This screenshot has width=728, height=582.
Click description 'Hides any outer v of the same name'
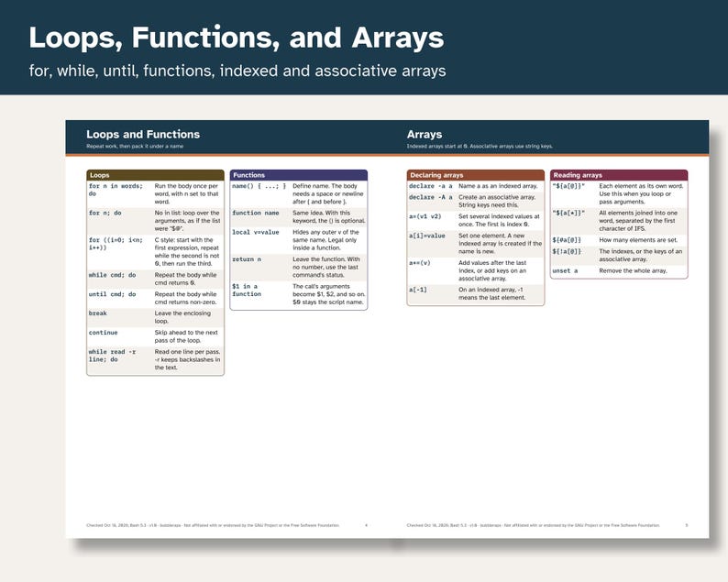(x=325, y=240)
